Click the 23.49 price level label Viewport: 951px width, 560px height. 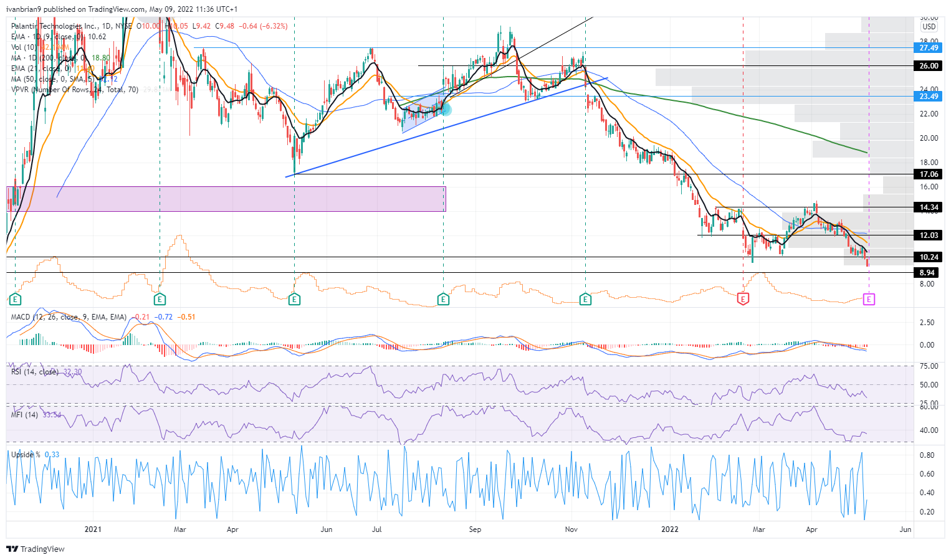[929, 97]
